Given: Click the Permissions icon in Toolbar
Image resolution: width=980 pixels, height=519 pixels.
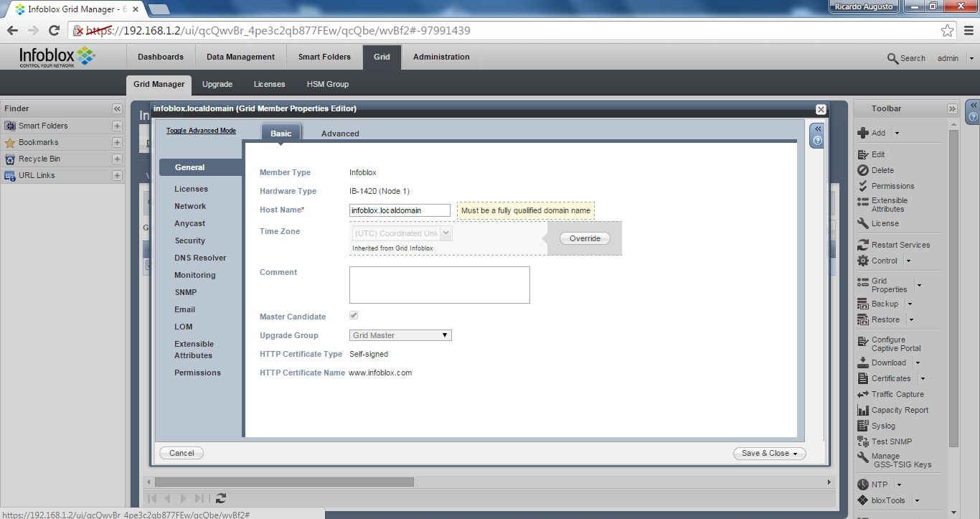Looking at the screenshot, I should pyautogui.click(x=863, y=186).
